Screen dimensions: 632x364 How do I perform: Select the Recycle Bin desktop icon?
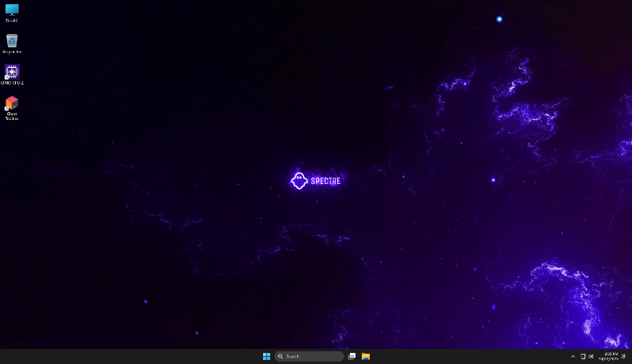[x=12, y=40]
